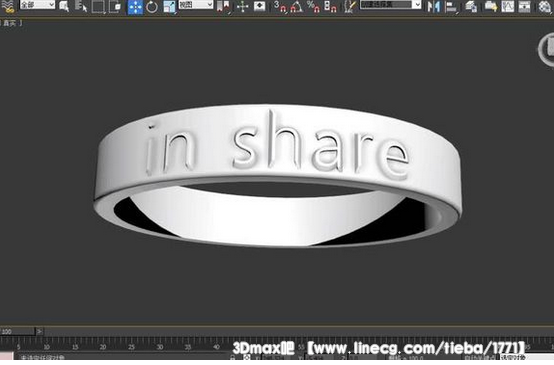Viewport: 554px width, 365px height.
Task: Toggle Window/Crossing selection mode
Action: point(115,7)
